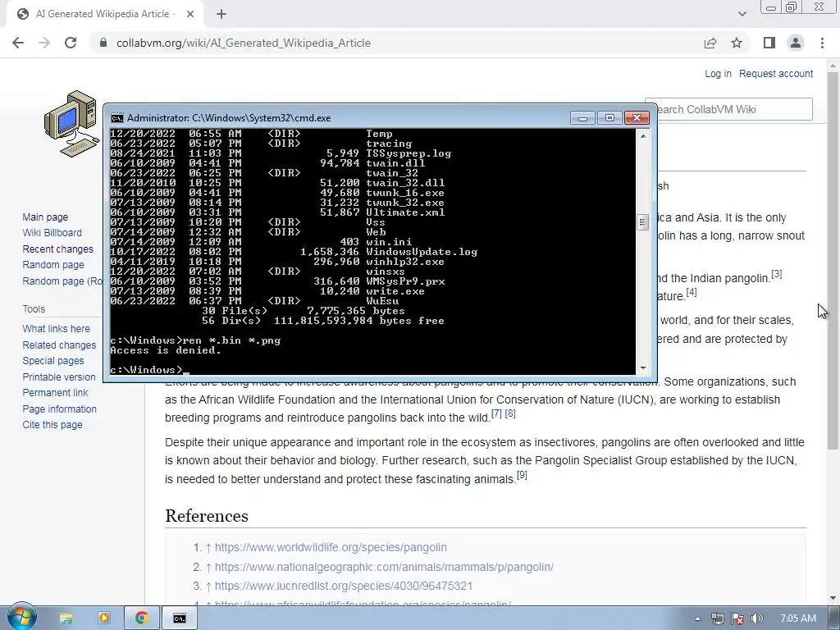This screenshot has width=840, height=630.
Task: Open the nationalgeographic.com pangolin reference
Action: tap(384, 566)
